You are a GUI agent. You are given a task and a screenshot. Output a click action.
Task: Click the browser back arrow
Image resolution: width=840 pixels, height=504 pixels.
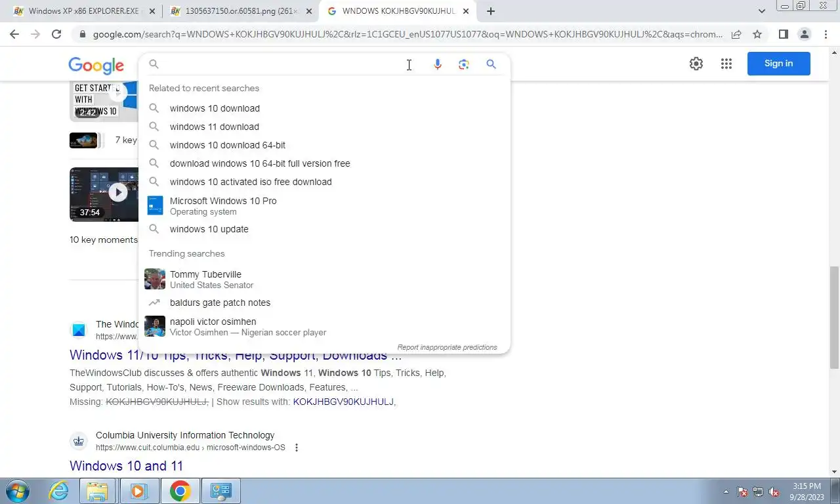point(14,35)
